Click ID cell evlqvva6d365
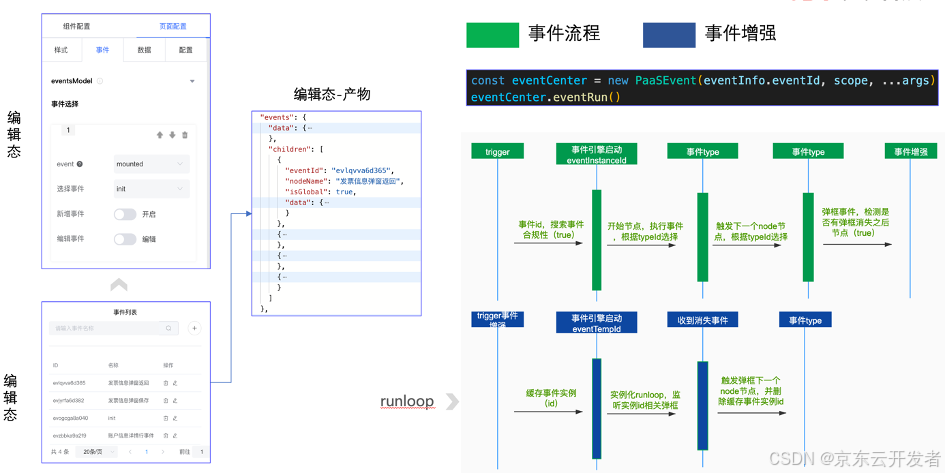This screenshot has height=474, width=945. point(69,383)
